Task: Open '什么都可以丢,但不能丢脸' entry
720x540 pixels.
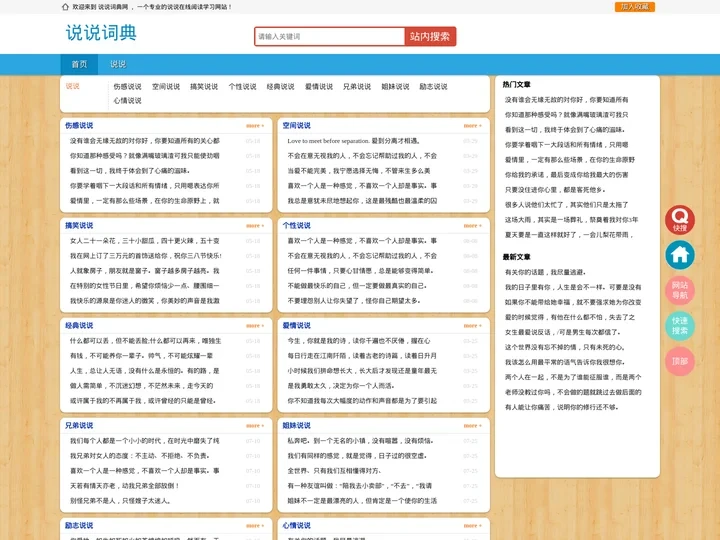Action: click(146, 341)
